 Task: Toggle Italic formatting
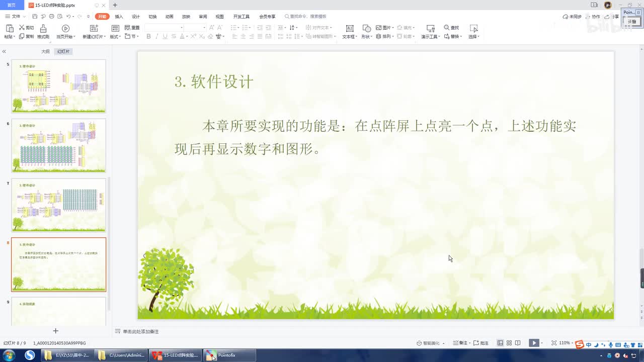point(157,36)
